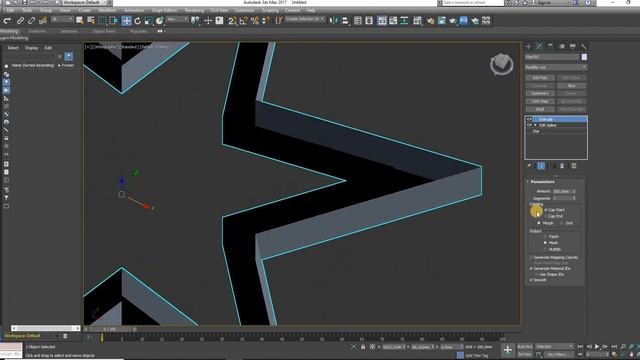640x360 pixels.
Task: Choose Rectangular Selection Region icon
Action: coord(102,20)
